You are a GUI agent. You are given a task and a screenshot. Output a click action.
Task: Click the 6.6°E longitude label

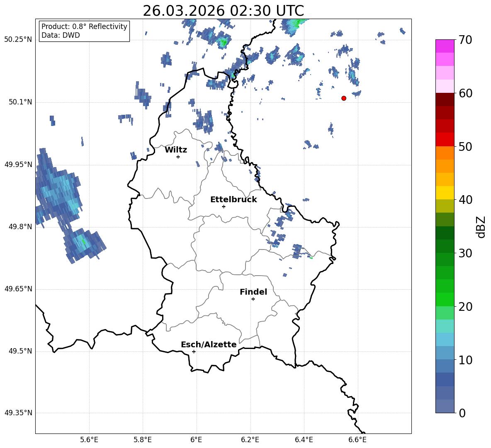tap(357, 440)
